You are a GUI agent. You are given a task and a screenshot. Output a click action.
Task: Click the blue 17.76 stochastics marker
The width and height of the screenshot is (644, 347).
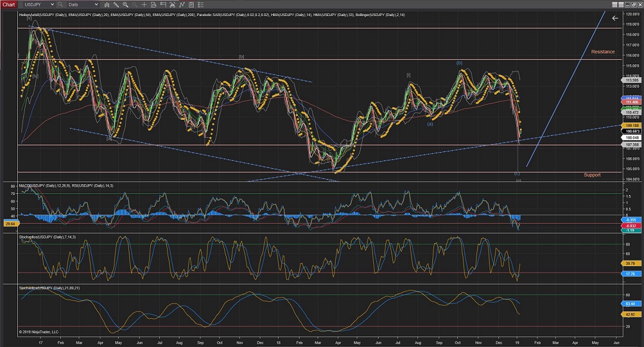point(632,274)
